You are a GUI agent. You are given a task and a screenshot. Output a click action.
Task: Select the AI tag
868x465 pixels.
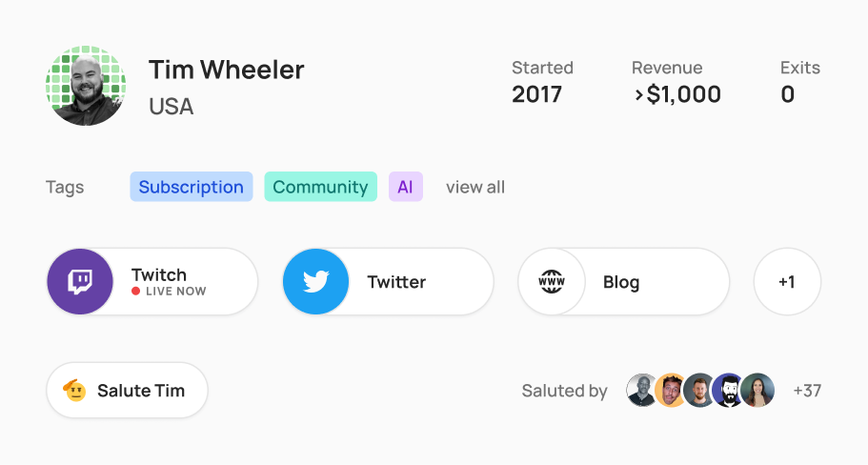click(406, 187)
